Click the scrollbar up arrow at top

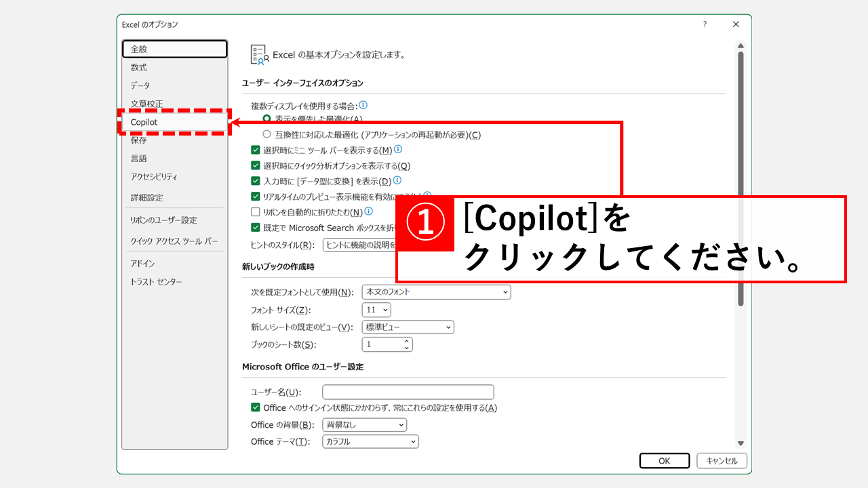(x=741, y=45)
